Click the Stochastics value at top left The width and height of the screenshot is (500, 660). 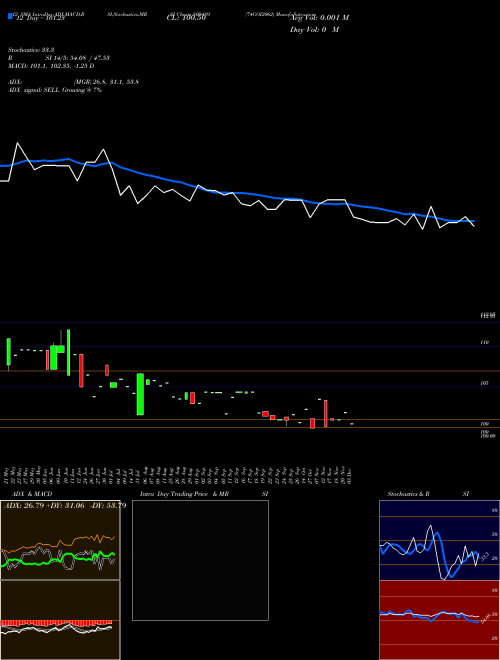(31, 50)
